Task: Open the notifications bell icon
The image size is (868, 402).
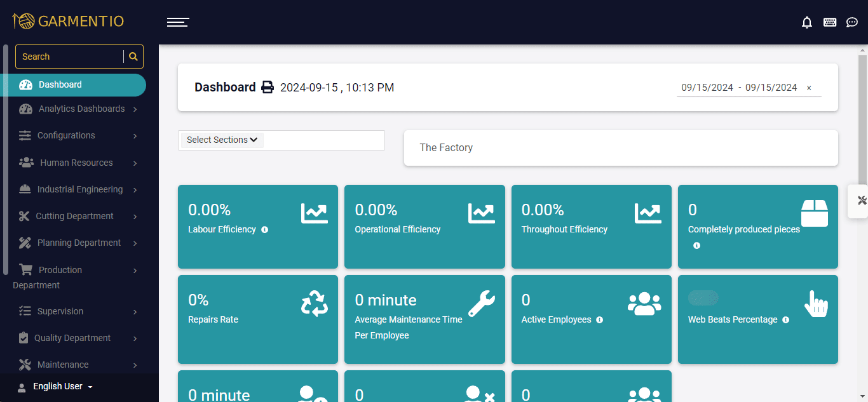Action: 807,23
